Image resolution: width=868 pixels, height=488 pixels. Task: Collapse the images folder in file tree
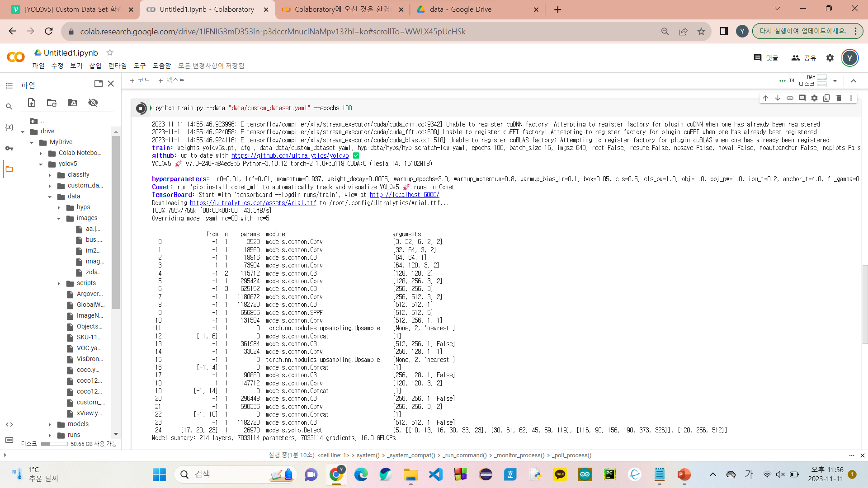click(59, 219)
